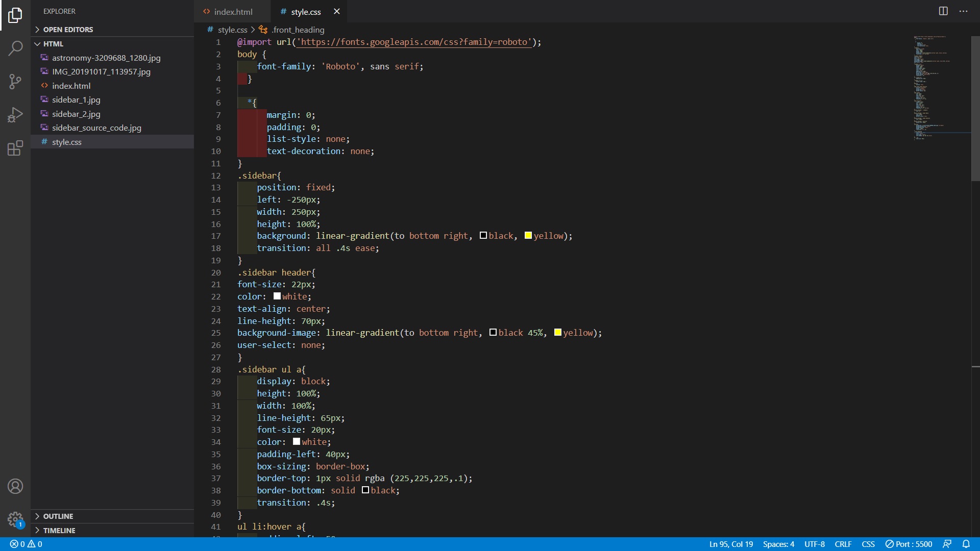Click the HTML file icon beside index.html in explorer
Image resolution: width=980 pixels, height=551 pixels.
click(44, 86)
